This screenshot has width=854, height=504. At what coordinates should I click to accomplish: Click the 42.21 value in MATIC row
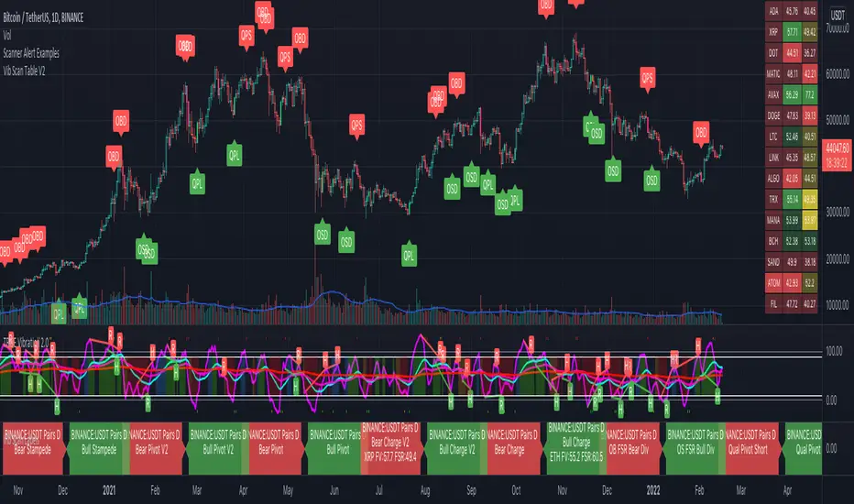[810, 74]
